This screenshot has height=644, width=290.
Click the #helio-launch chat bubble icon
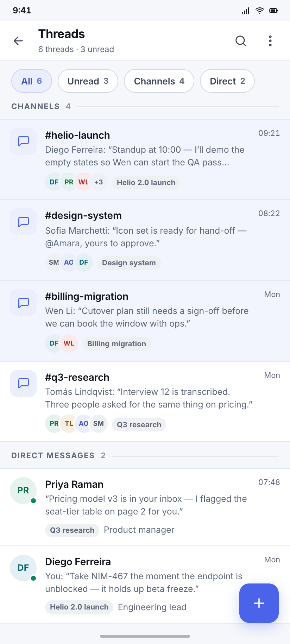click(x=23, y=141)
